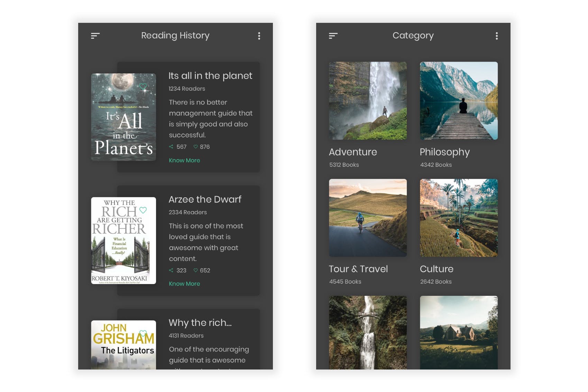This screenshot has height=392, width=588.
Task: Select the Reading History screen title
Action: 175,35
